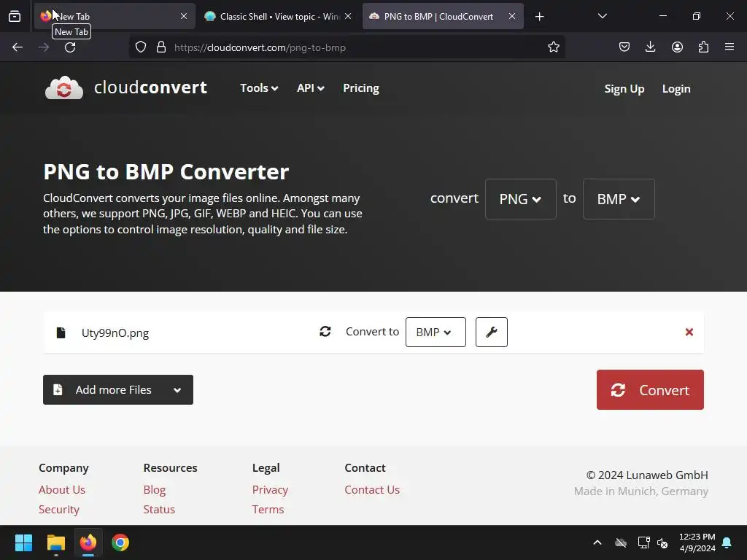747x560 pixels.
Task: List all tabs chevron button
Action: (602, 16)
